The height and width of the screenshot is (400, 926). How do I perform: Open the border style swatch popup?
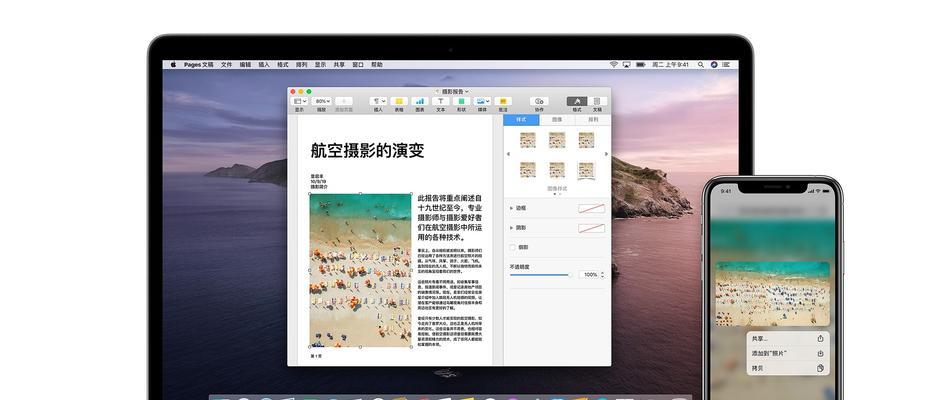point(591,209)
